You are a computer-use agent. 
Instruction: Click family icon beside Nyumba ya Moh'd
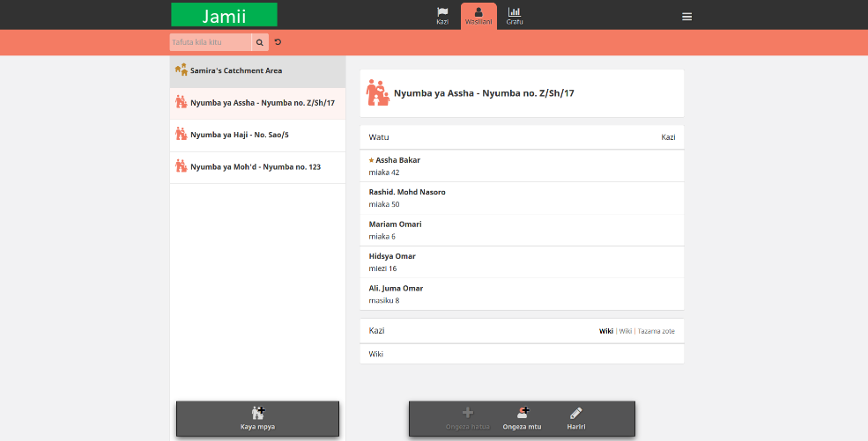(181, 165)
